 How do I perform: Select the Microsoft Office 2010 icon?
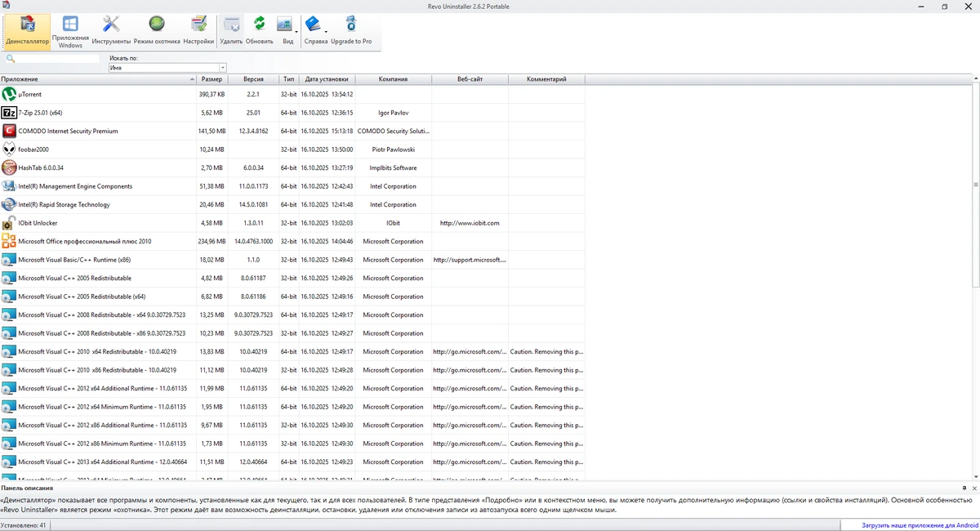(9, 241)
